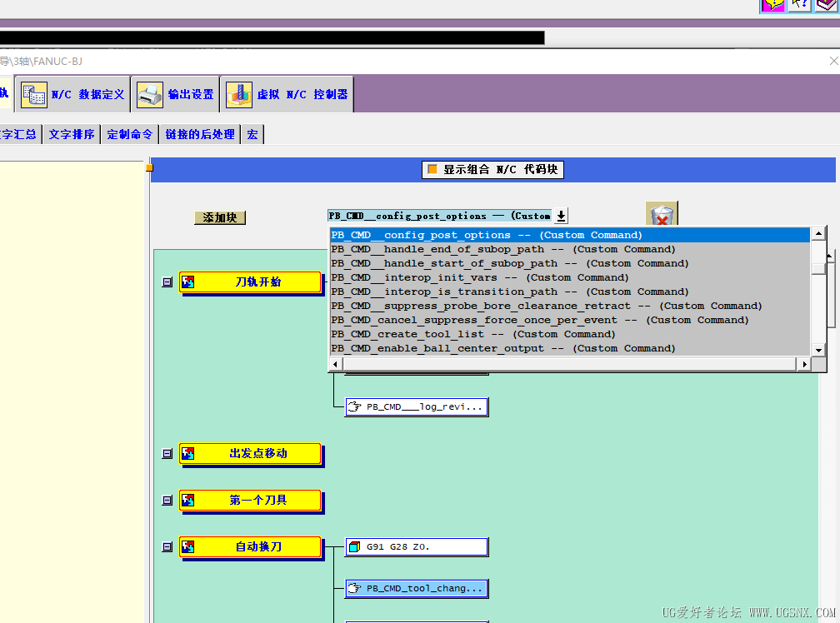The image size is (840, 623).
Task: Open the 虚拟 N/C 控制器 tab
Action: [287, 94]
